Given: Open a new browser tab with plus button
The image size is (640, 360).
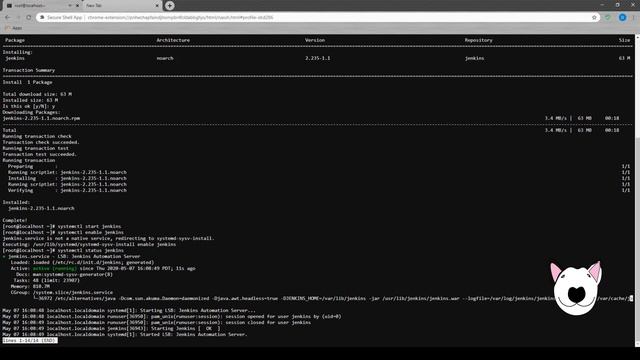Looking at the screenshot, I should tap(170, 6).
